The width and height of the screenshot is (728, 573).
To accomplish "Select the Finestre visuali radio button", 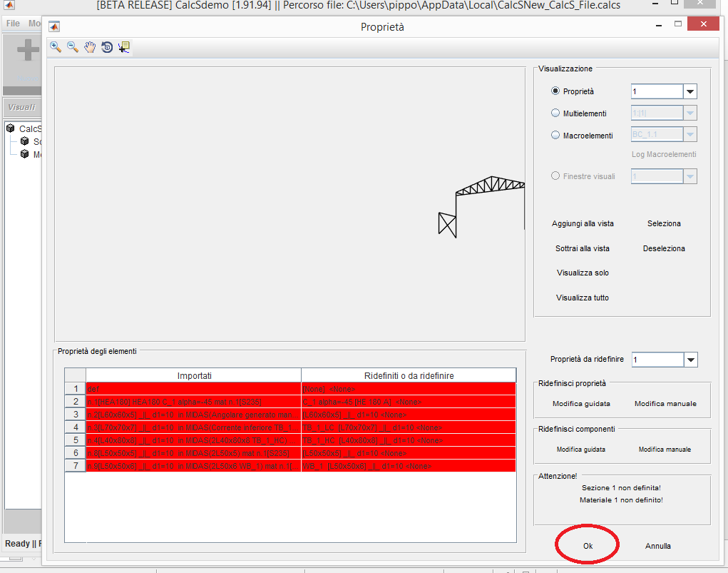I will click(x=555, y=176).
